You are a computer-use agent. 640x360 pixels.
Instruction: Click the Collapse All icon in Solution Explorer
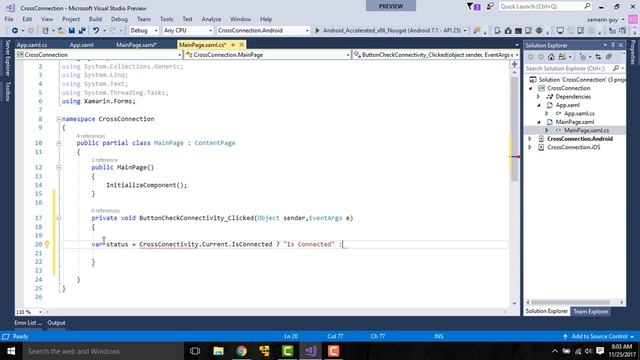[x=609, y=57]
